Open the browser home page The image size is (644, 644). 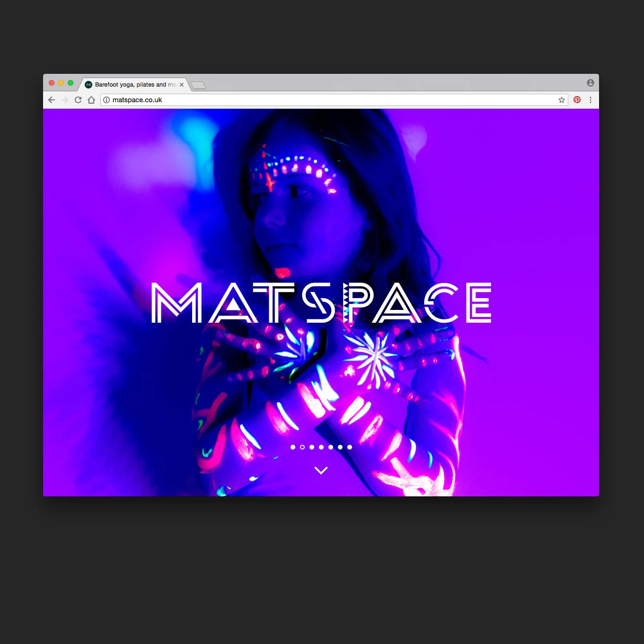pos(91,100)
